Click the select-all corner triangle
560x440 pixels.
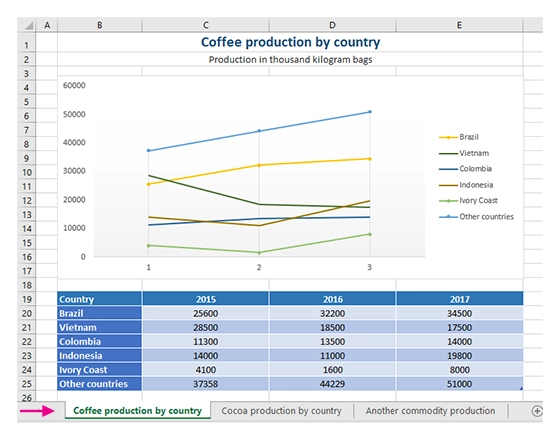coord(29,25)
